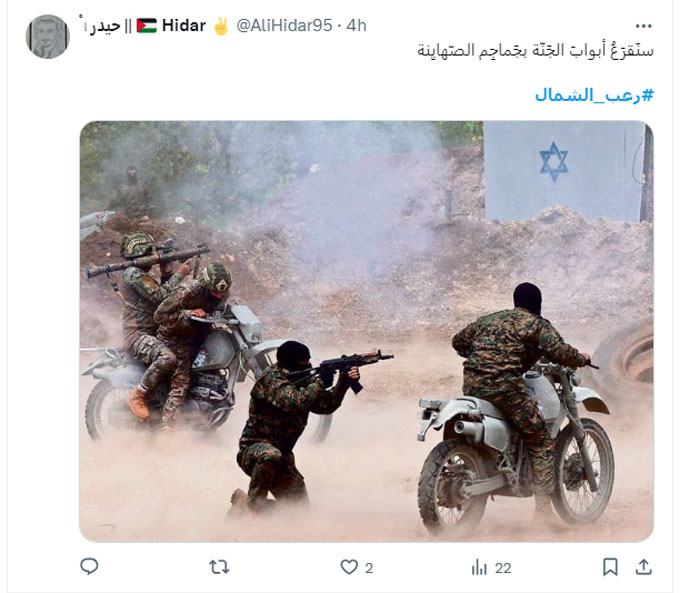Open tweet analytics via the bar chart icon

pos(479,568)
